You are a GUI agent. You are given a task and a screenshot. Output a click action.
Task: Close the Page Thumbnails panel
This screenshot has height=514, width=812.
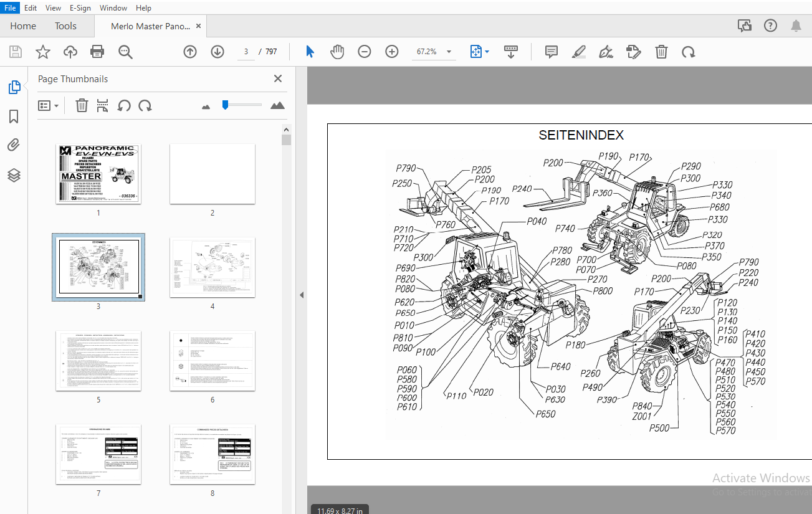(x=278, y=79)
